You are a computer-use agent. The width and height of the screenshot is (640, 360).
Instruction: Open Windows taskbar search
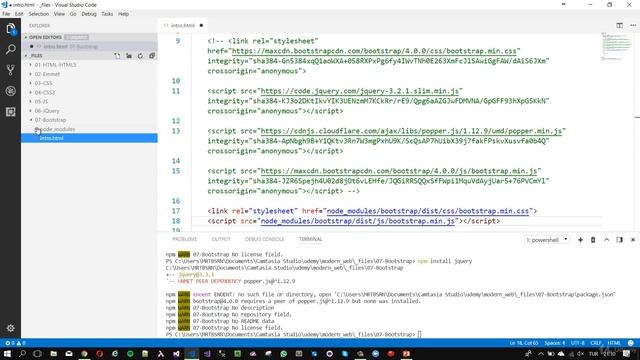point(22,353)
